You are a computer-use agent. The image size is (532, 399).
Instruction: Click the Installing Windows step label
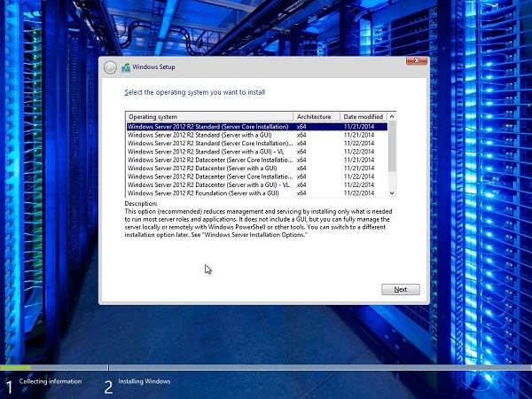click(145, 381)
